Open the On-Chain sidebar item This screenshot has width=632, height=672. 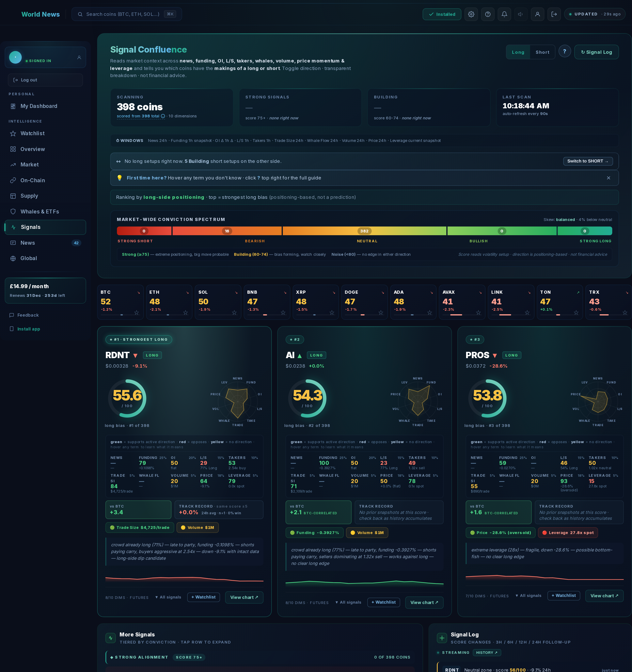(45, 180)
